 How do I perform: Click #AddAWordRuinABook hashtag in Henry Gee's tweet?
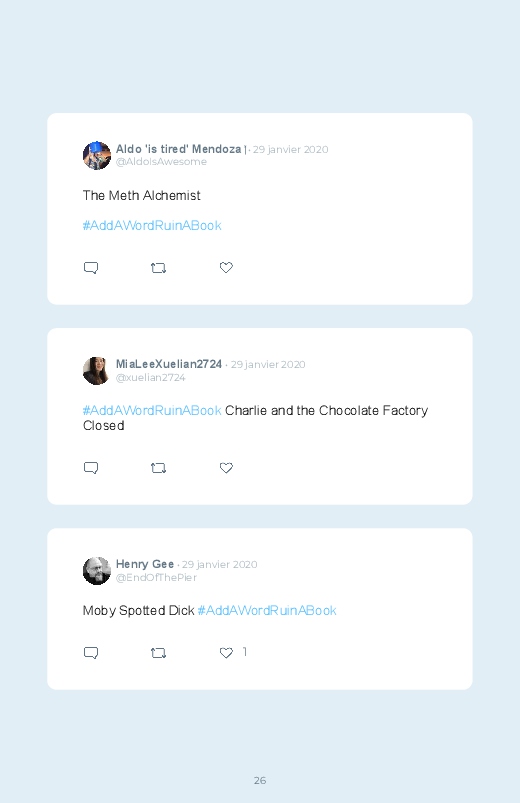pos(267,611)
